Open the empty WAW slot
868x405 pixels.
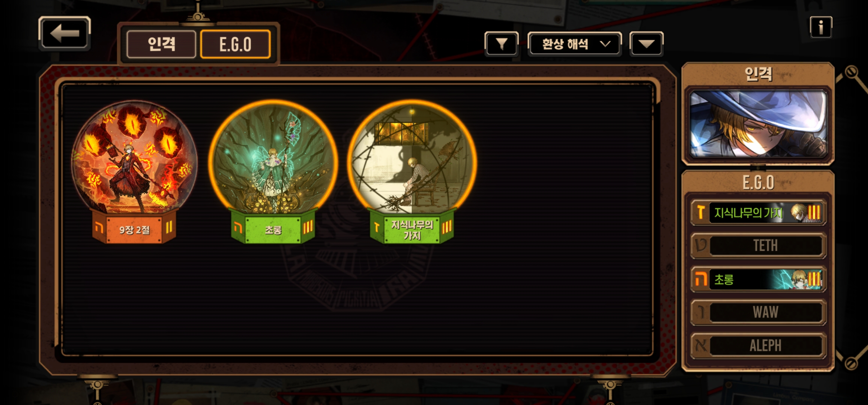[758, 312]
